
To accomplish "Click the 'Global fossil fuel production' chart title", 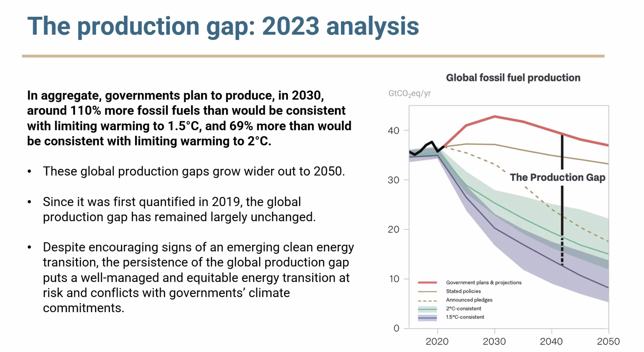I will click(x=513, y=78).
